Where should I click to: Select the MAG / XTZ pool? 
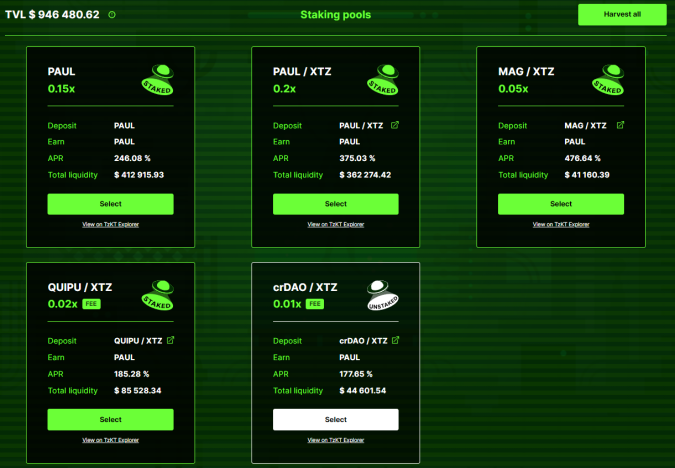click(561, 204)
